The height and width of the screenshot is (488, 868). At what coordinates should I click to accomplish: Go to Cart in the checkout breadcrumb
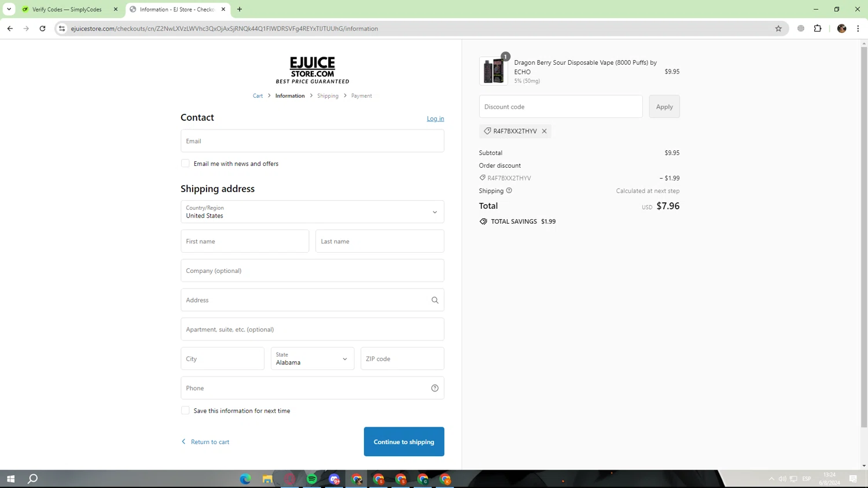coord(258,96)
